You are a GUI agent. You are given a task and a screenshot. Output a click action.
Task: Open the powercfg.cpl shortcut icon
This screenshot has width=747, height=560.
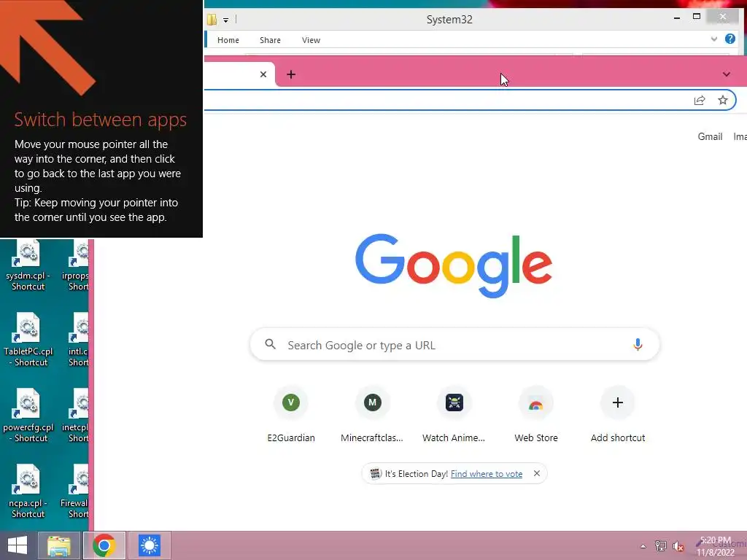28,416
